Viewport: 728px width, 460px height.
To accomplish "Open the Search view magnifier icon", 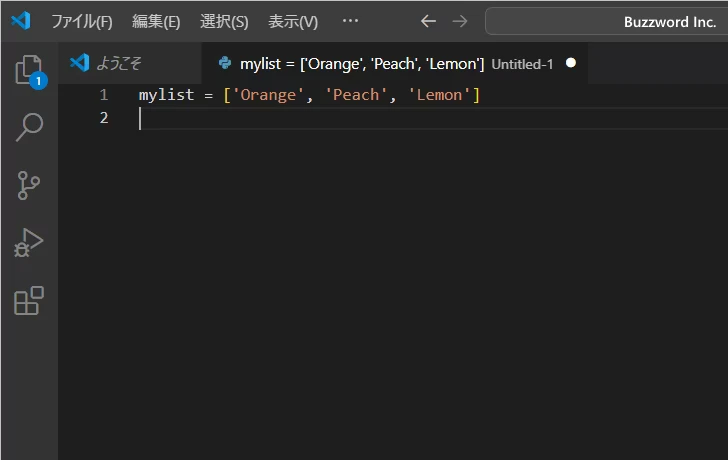I will pos(29,127).
